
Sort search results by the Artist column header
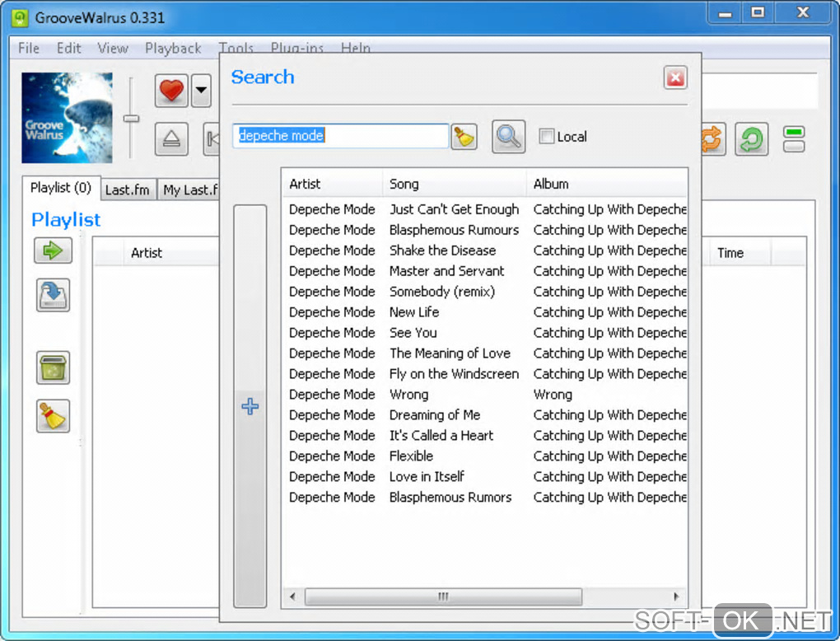[332, 184]
